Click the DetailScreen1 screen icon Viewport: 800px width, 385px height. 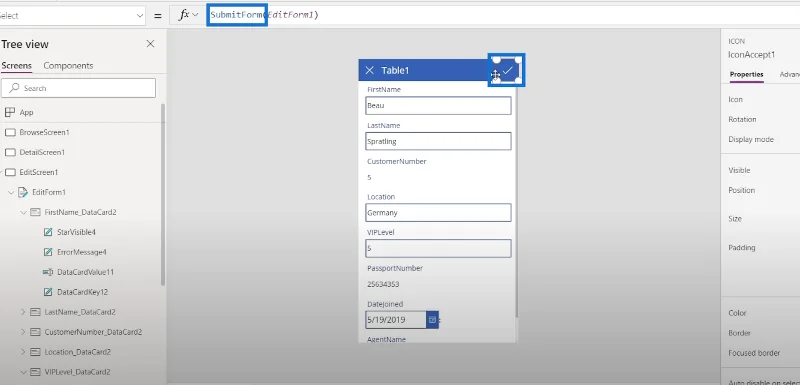10,152
